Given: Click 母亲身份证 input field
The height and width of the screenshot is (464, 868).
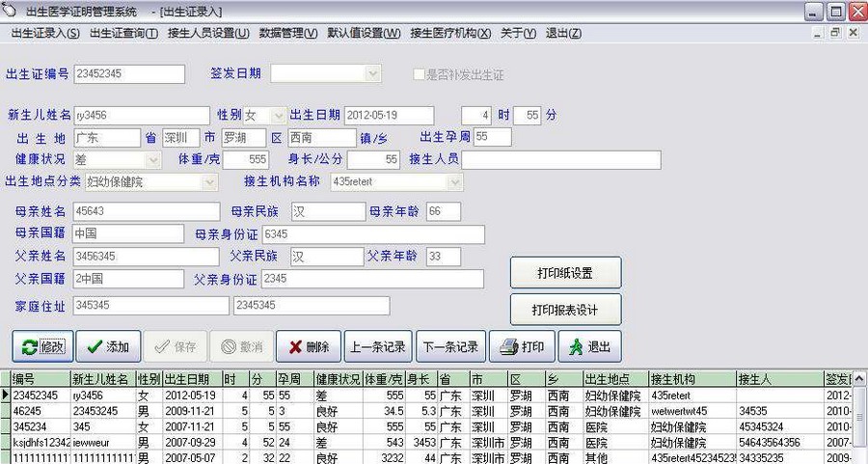Looking at the screenshot, I should click(373, 234).
